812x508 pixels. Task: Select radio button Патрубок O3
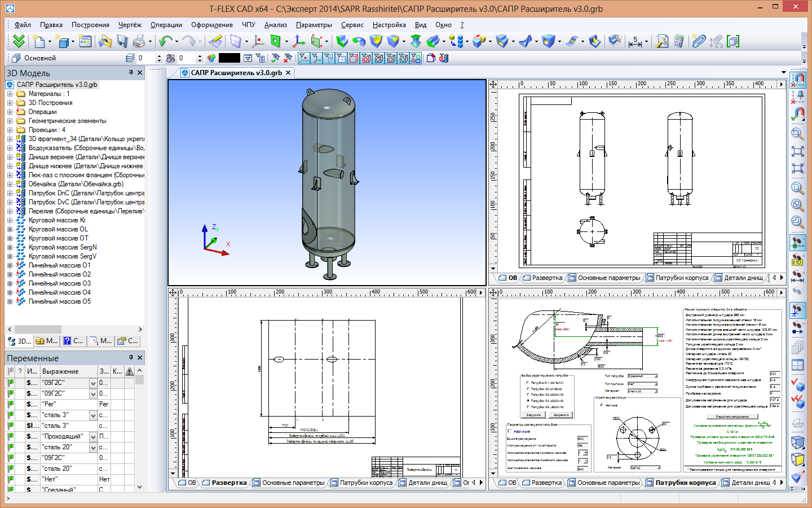[x=528, y=395]
